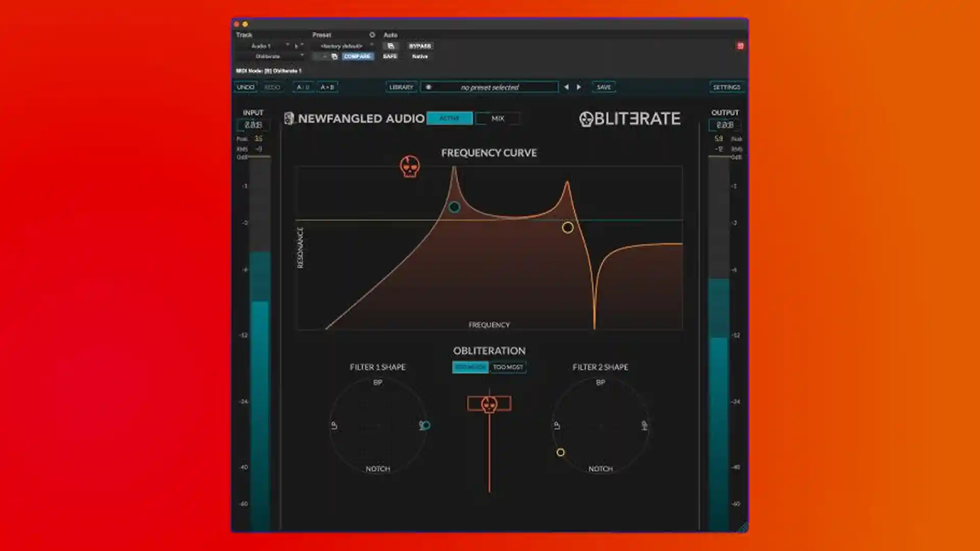Click the output level meter
This screenshot has height=551, width=980.
(719, 343)
